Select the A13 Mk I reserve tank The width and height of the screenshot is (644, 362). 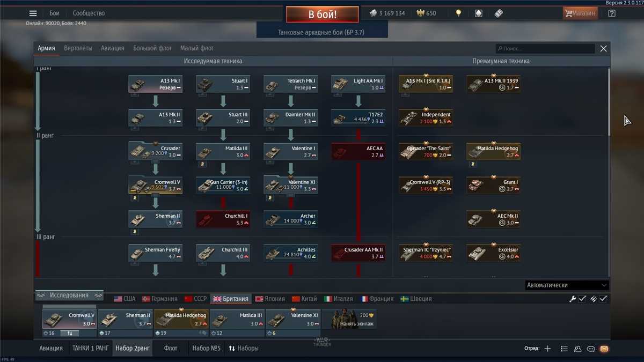[156, 84]
